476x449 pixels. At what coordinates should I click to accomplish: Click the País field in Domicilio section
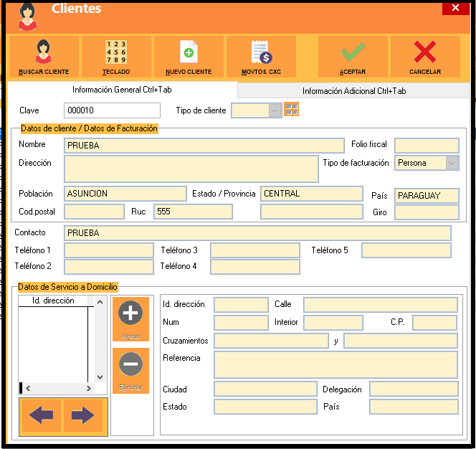point(414,407)
